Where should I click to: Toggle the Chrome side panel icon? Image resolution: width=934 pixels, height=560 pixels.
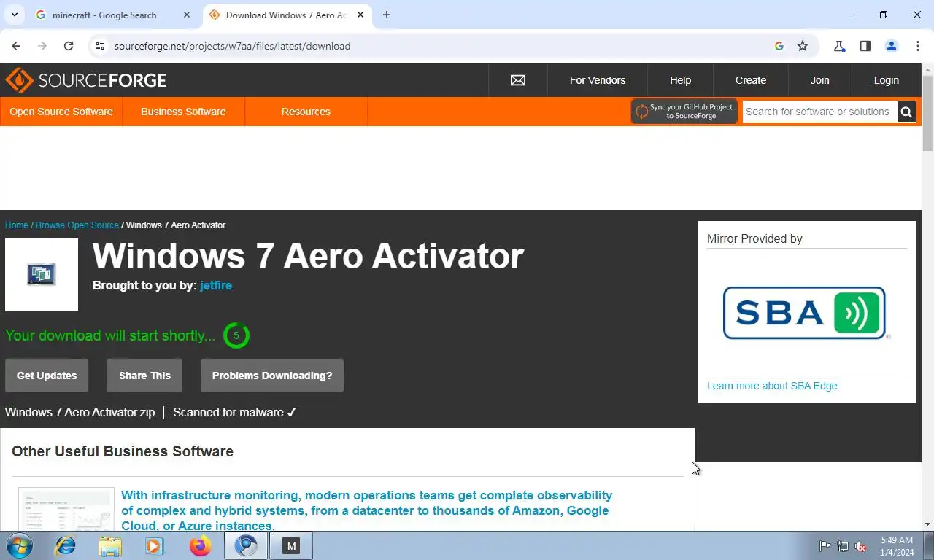click(865, 46)
